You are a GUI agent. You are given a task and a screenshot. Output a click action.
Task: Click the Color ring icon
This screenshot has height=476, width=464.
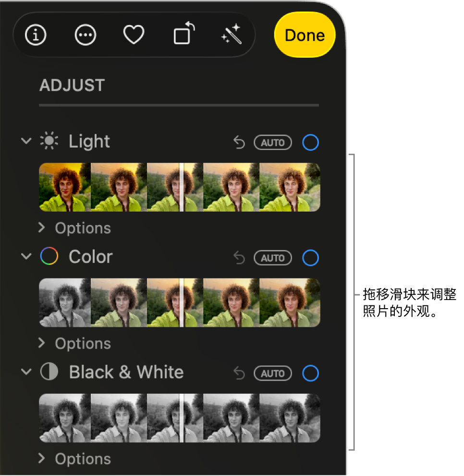(x=49, y=256)
